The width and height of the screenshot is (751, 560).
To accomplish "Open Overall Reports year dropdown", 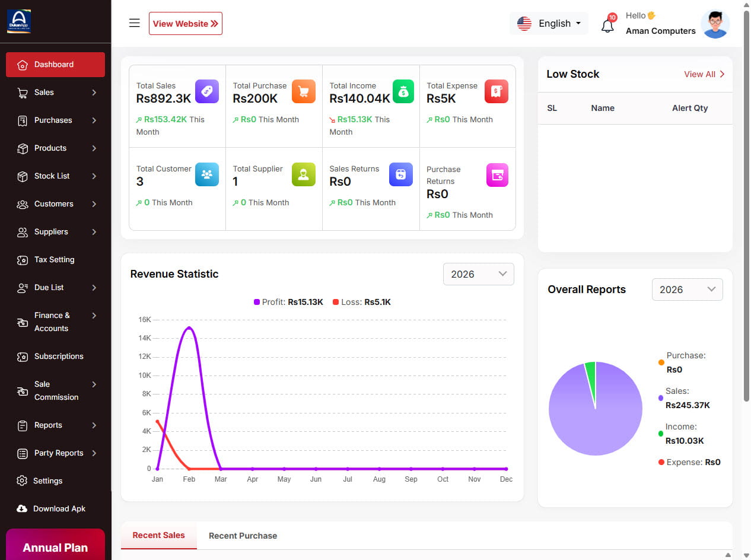I will click(687, 289).
